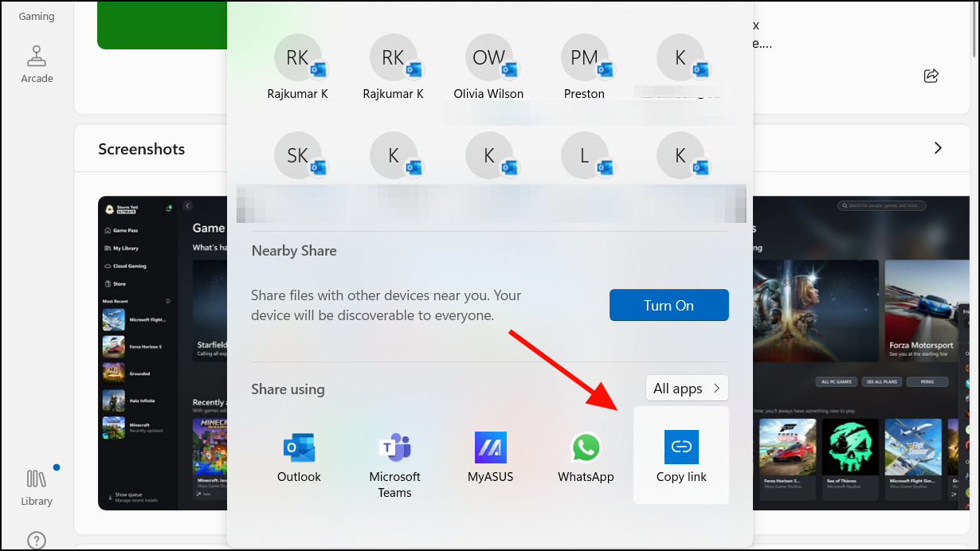Share using Outlook

click(x=299, y=458)
